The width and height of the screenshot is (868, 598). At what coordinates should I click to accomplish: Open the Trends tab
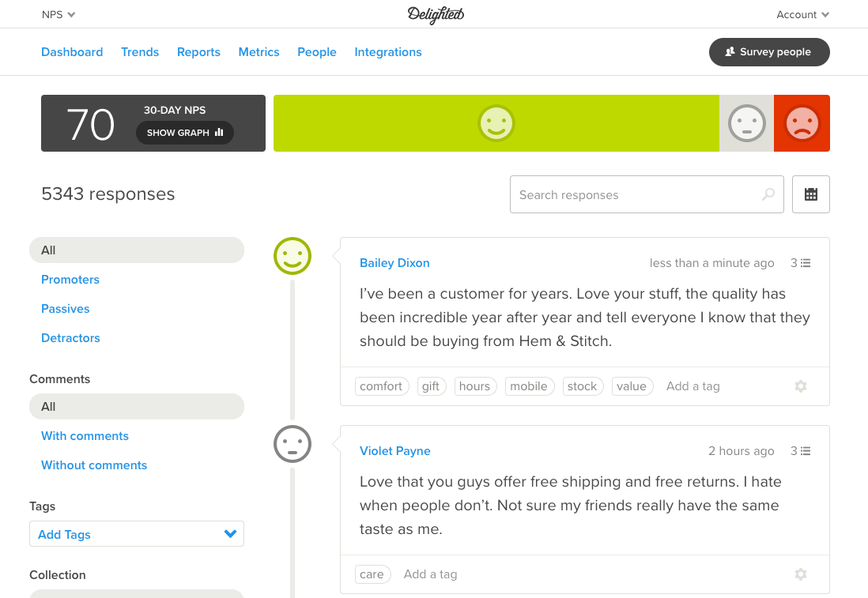tap(140, 52)
